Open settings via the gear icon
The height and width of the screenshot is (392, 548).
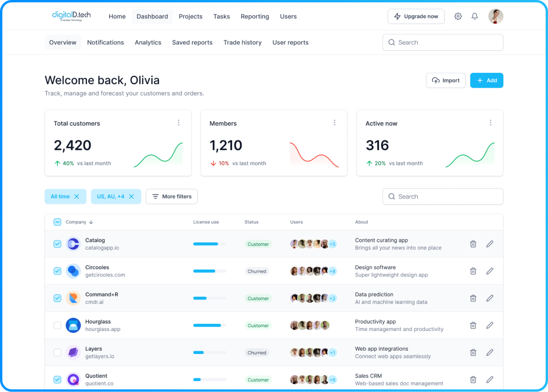[x=458, y=16]
